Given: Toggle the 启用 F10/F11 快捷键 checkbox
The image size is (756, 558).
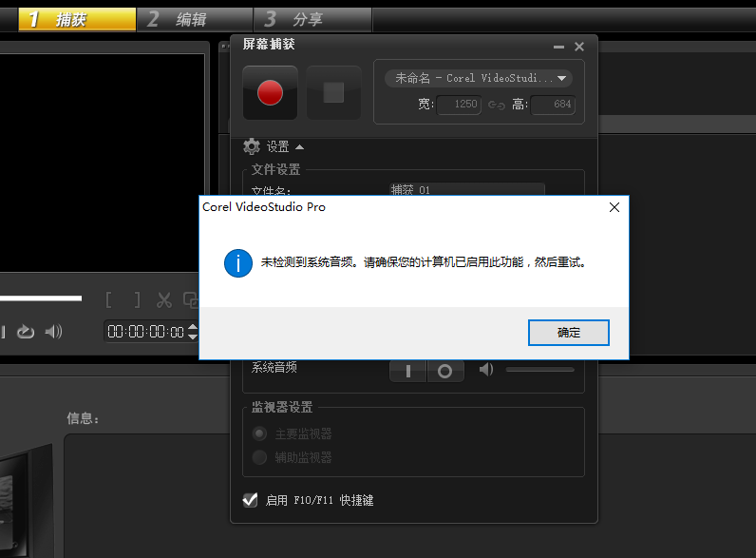Looking at the screenshot, I should click(x=250, y=500).
